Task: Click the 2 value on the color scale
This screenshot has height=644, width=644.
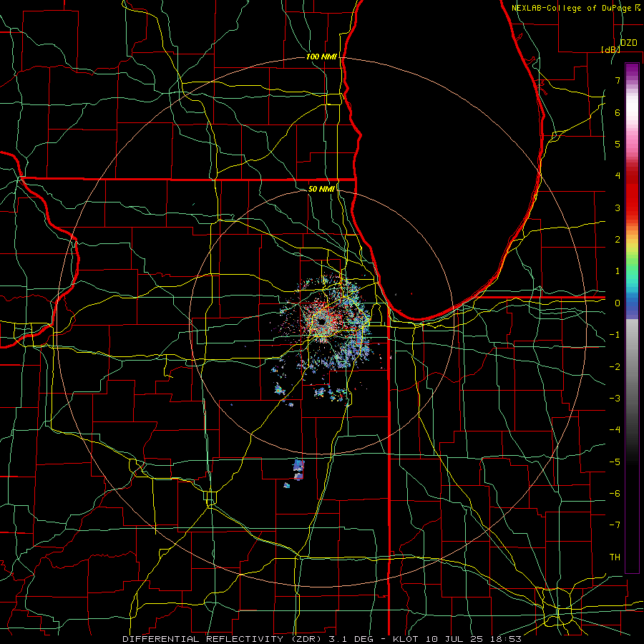Action: click(618, 240)
